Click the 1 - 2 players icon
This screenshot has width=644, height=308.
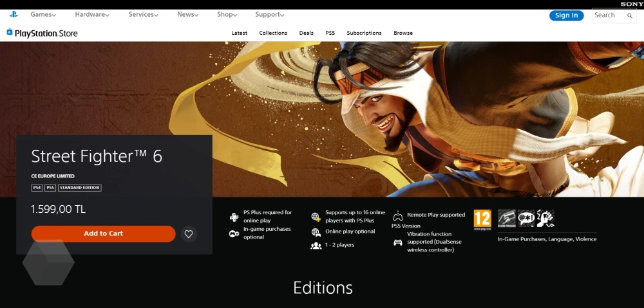coord(316,245)
